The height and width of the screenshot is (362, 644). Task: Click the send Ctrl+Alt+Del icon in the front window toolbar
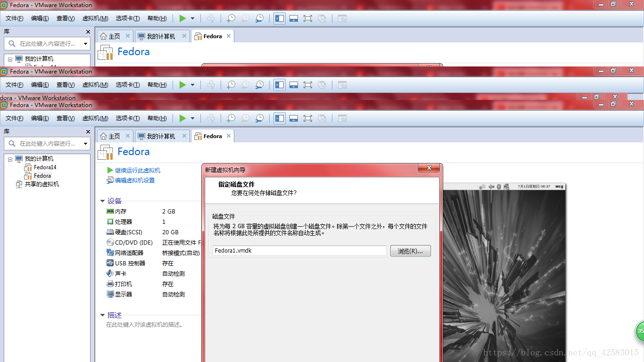pos(211,118)
